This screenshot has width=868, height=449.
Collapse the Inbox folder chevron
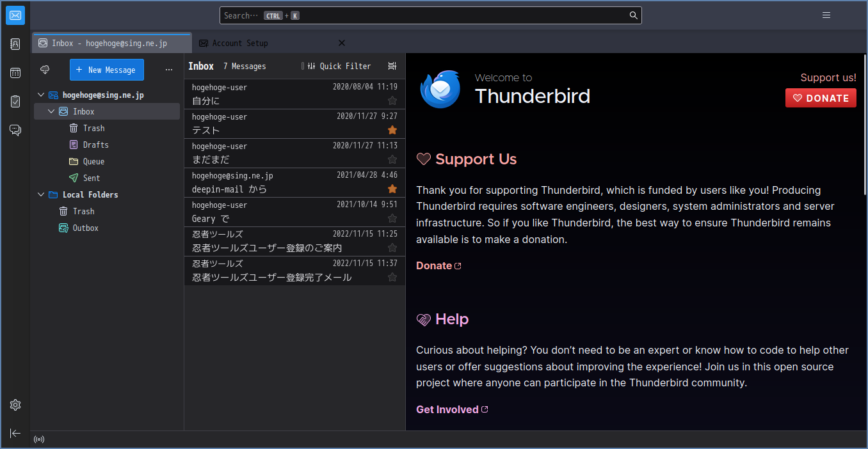[x=51, y=111]
